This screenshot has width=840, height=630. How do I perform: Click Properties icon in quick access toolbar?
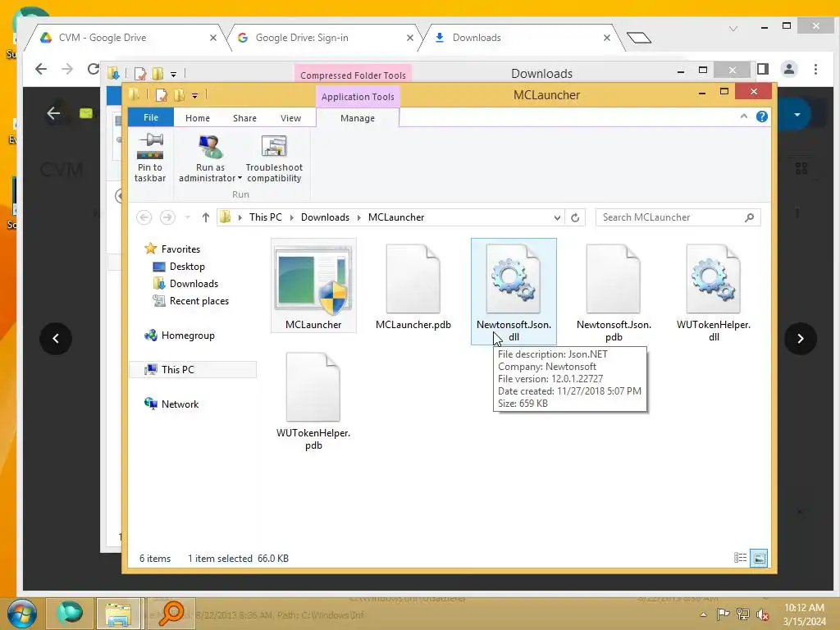tap(161, 95)
